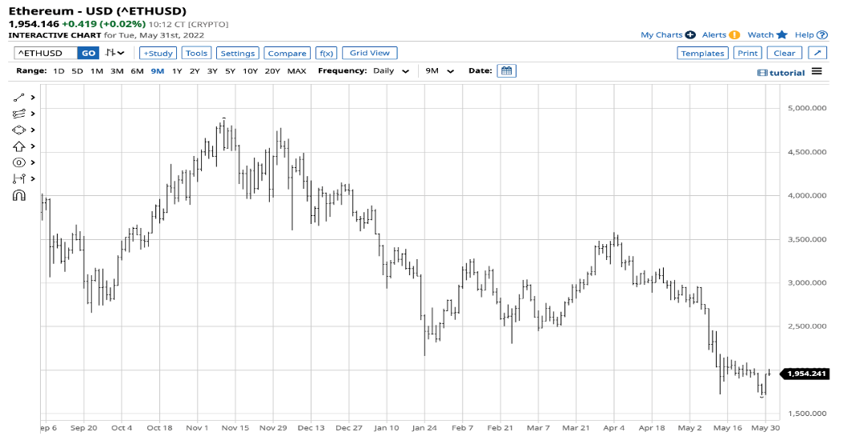Switch to Grid View
The width and height of the screenshot is (868, 444).
pos(370,53)
